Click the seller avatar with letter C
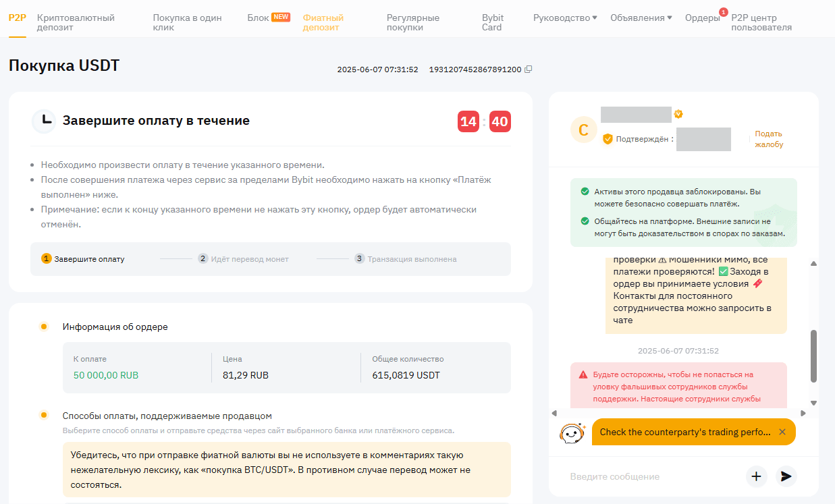The height and width of the screenshot is (504, 835). tap(584, 130)
